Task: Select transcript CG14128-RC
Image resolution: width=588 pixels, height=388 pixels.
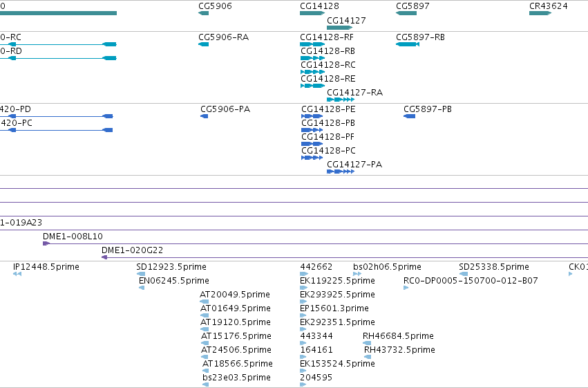Action: click(328, 65)
